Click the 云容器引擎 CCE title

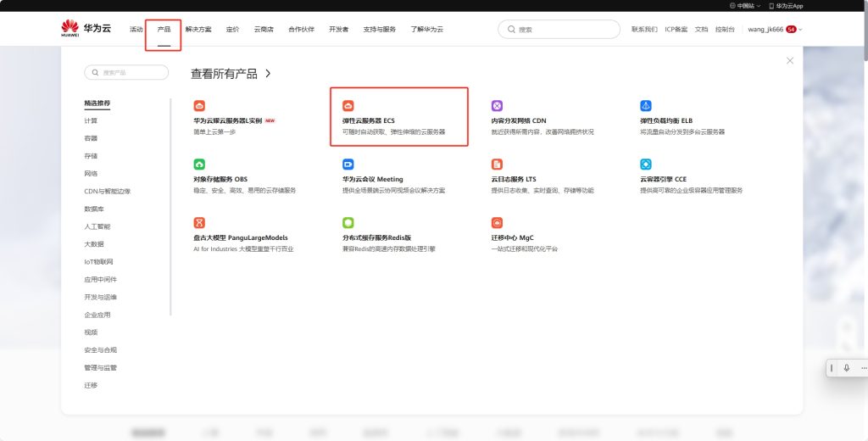(x=663, y=180)
